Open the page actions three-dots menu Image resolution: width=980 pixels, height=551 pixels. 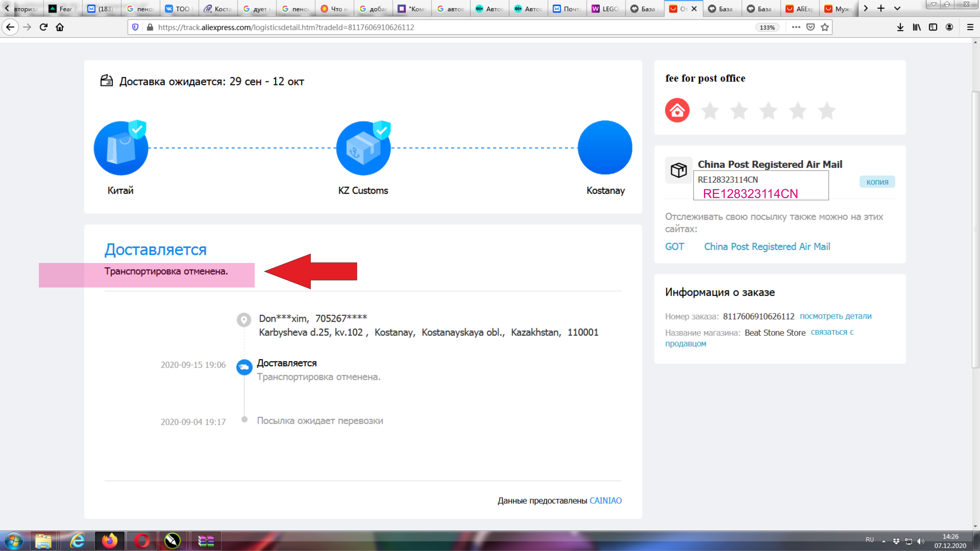pyautogui.click(x=796, y=27)
